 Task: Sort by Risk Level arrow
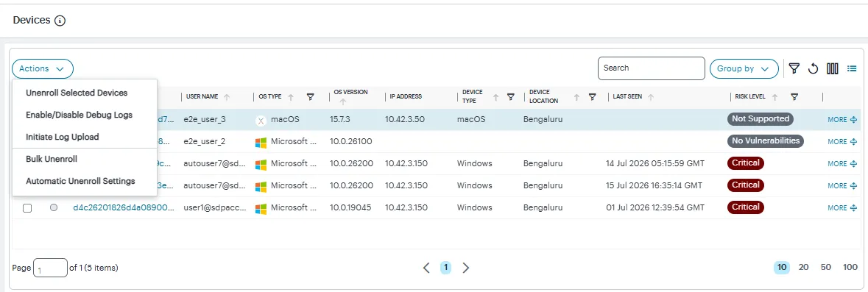point(775,97)
